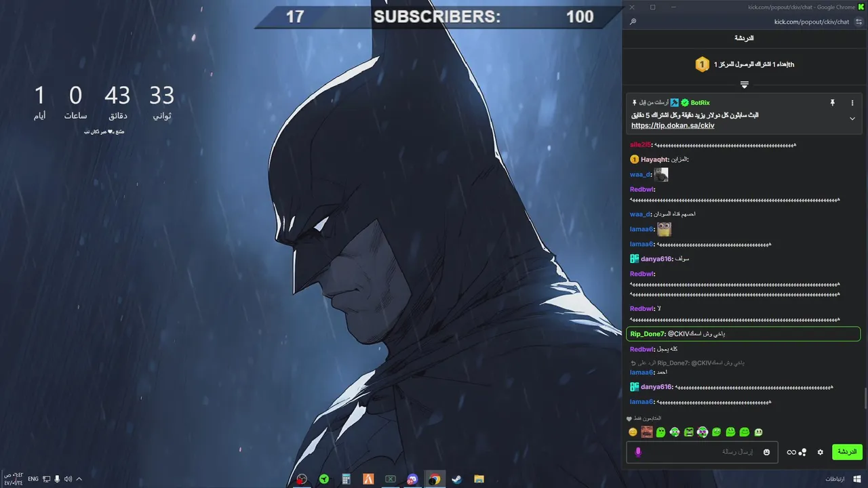
Task: Click the 33 seconds countdown value
Action: [162, 95]
